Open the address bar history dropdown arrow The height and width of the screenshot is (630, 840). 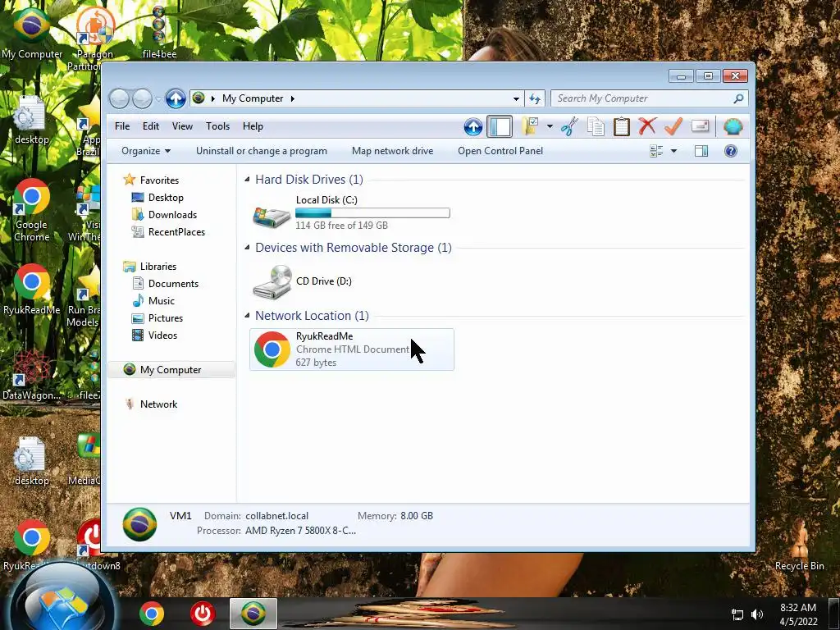[x=516, y=99]
